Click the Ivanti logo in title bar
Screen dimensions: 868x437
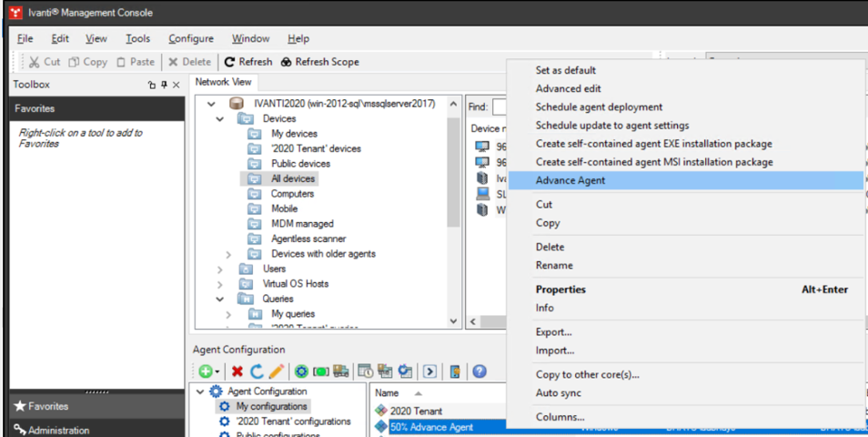(16, 12)
